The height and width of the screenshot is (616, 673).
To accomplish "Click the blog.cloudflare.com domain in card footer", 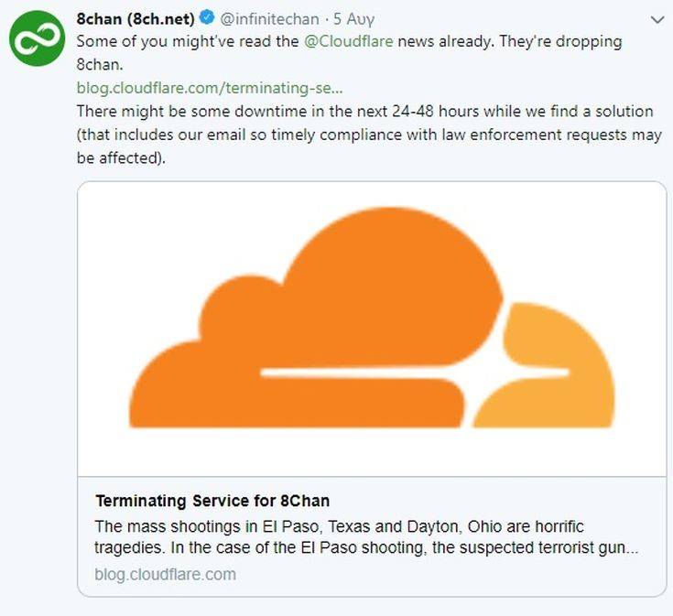I will pyautogui.click(x=165, y=575).
